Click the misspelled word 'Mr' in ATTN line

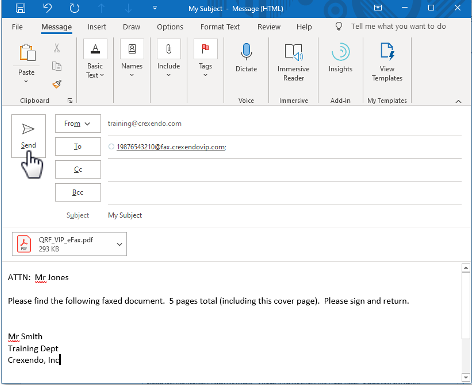[40, 277]
